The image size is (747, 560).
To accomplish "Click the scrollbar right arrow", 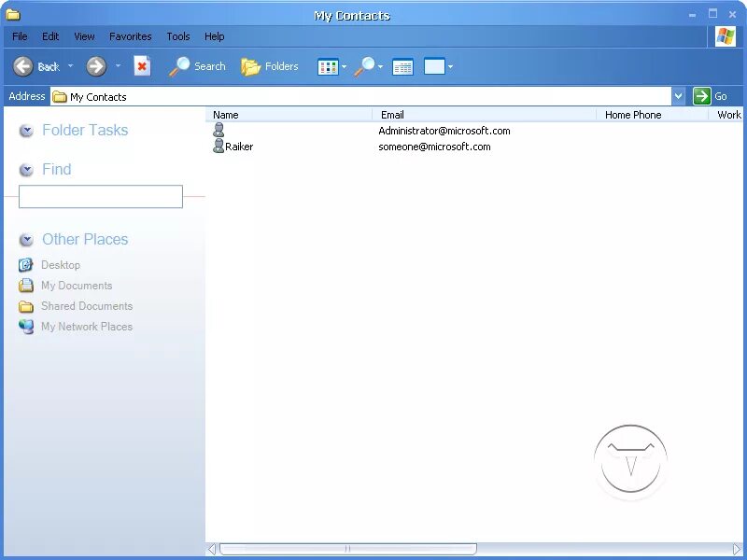I will click(x=737, y=549).
